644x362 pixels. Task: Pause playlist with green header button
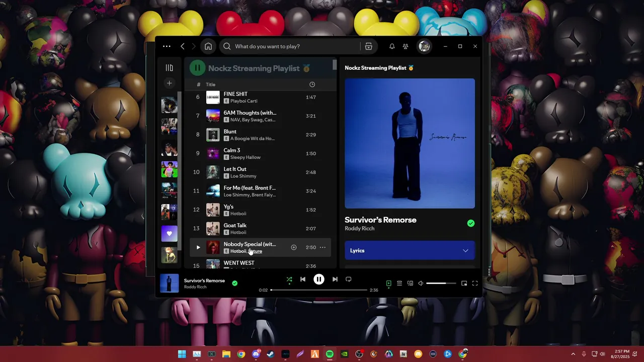click(197, 68)
